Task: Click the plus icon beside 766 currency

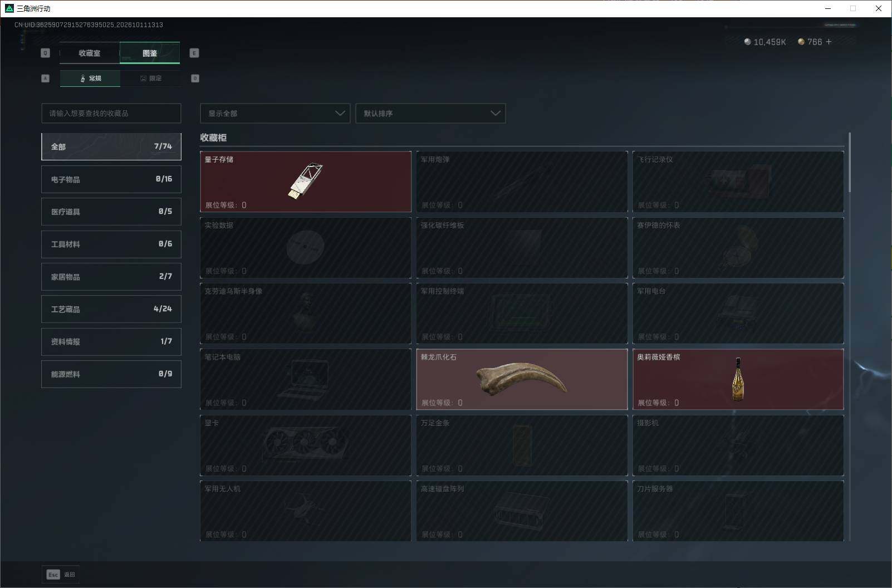Action: click(829, 42)
